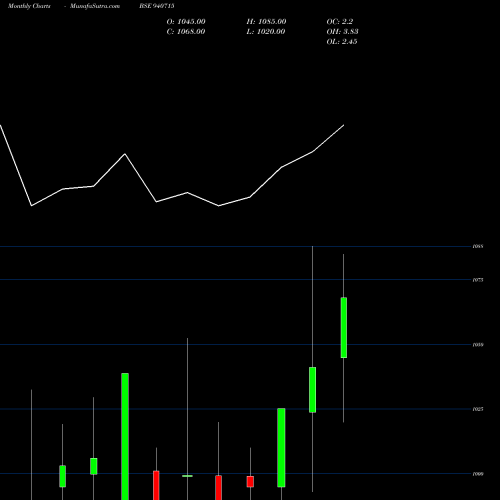Image resolution: width=500 pixels, height=500 pixels.
Task: Click the 1025 price axis label
Action: pos(478,409)
